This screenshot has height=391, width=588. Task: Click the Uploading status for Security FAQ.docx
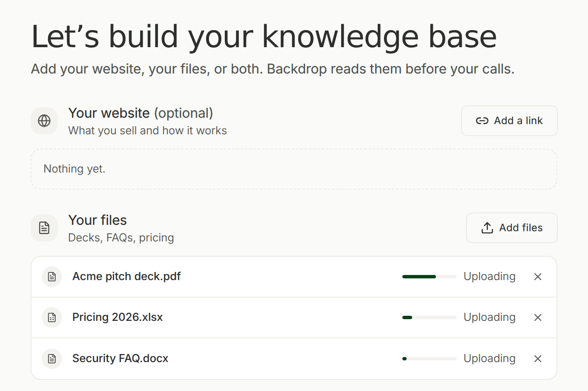[489, 359]
